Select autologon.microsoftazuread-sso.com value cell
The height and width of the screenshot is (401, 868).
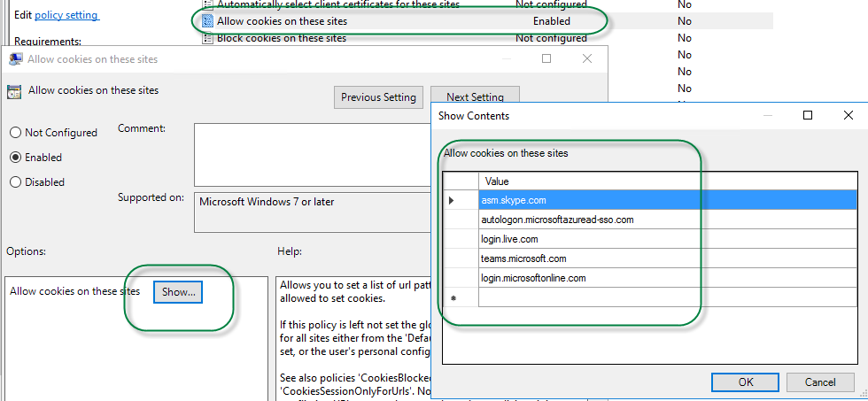pyautogui.click(x=668, y=220)
